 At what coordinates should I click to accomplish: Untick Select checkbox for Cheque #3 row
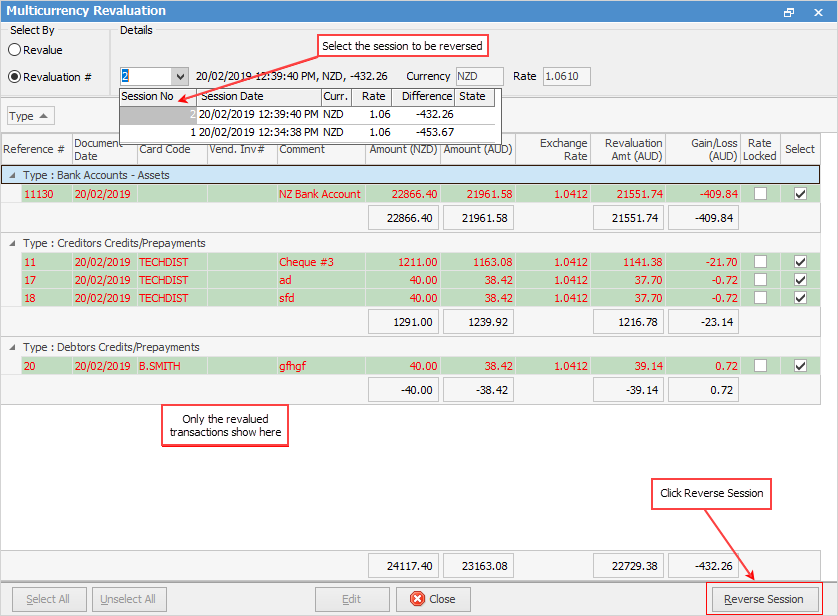(800, 262)
